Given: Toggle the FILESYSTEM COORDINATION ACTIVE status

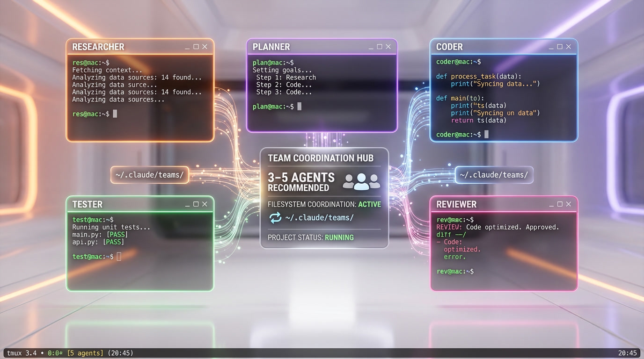Looking at the screenshot, I should point(369,204).
